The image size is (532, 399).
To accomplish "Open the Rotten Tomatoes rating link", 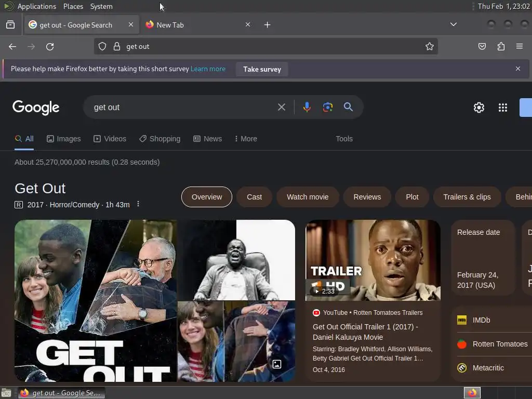I will [x=500, y=344].
